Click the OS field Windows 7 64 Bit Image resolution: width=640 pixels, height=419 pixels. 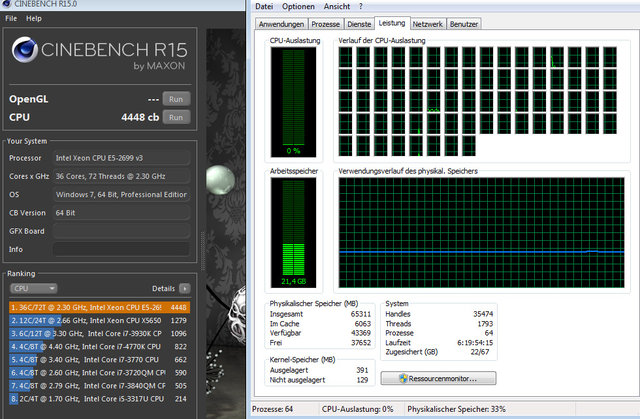[x=122, y=195]
